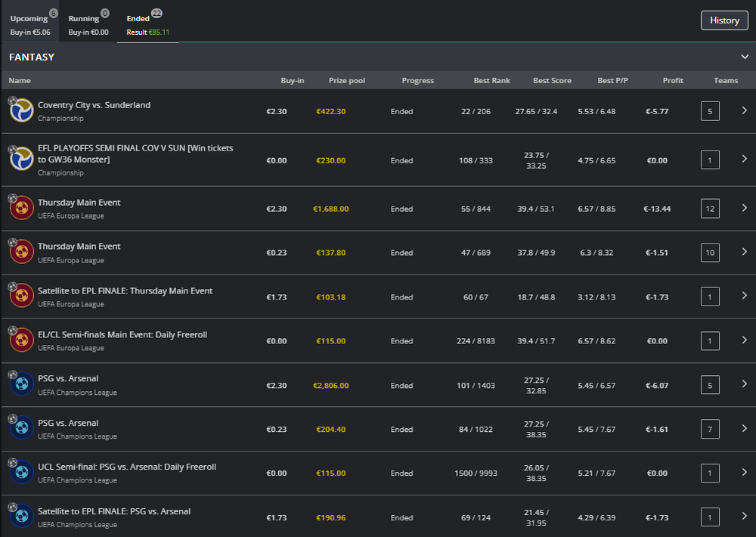Click the 224 / 8183 best rank value
The image size is (756, 537).
[476, 341]
